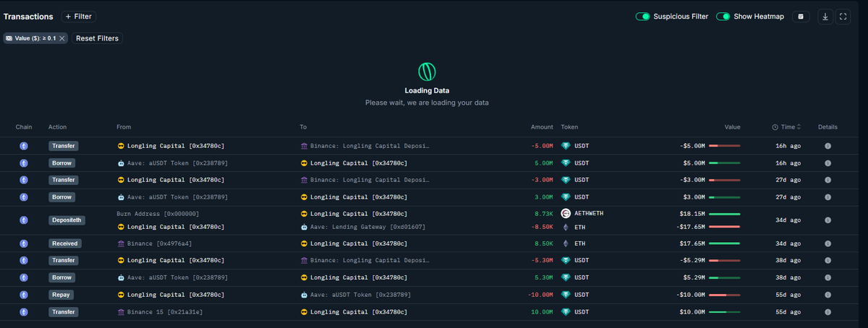Open details icon for the 27d ago Borrow row
The image size is (868, 328).
827,197
